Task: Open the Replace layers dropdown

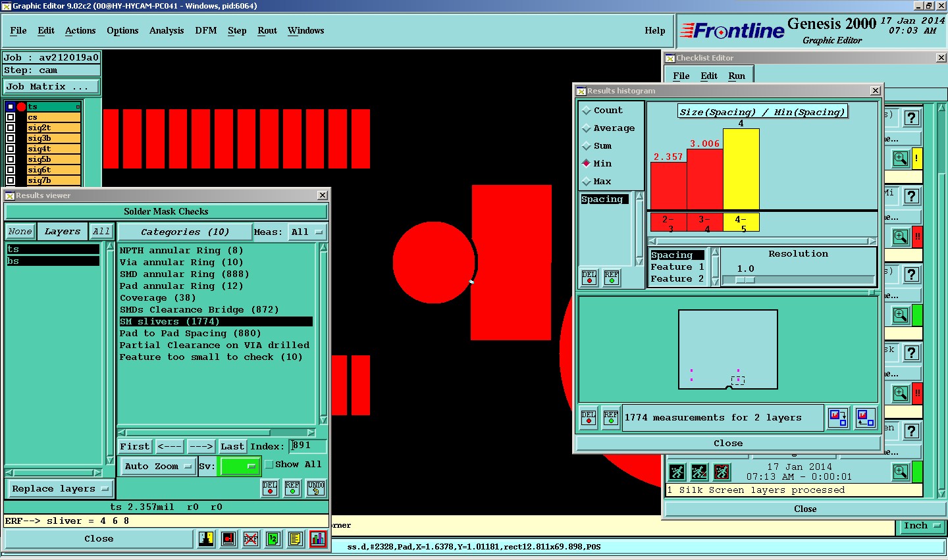Action: point(60,488)
